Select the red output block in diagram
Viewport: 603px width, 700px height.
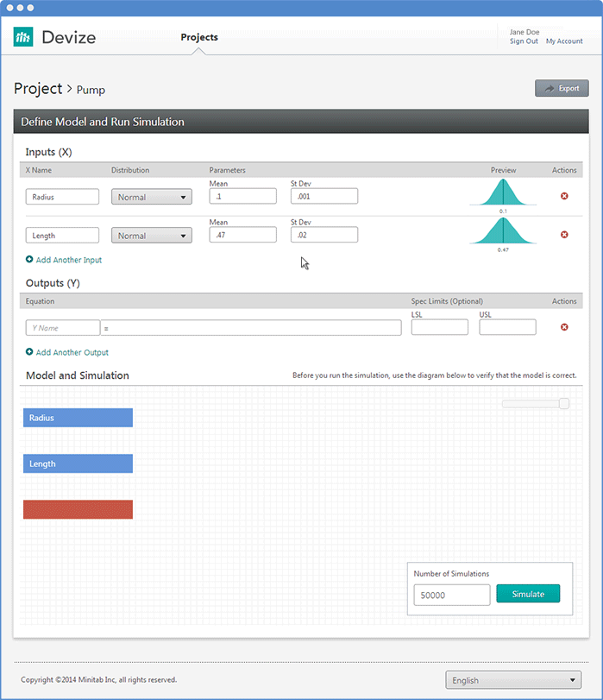(78, 509)
